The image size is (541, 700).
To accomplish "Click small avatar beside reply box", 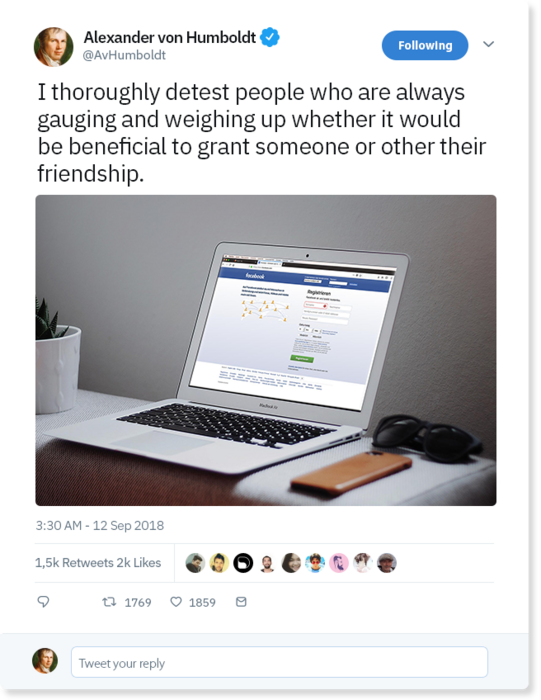I will (45, 661).
